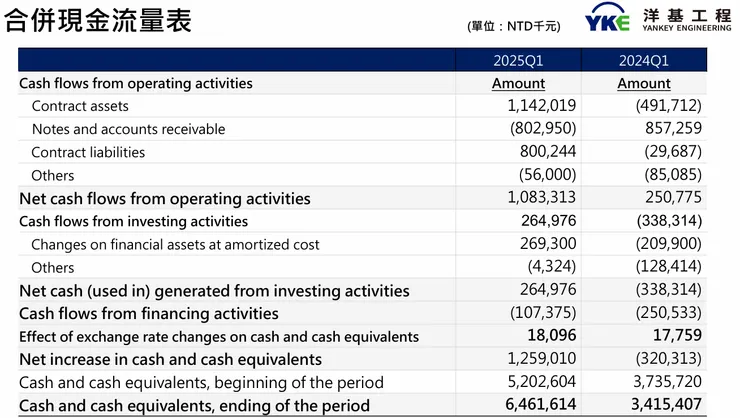Click the 'Cash flows from financing activities' label
Viewport: 740px width, 418px height.
click(x=149, y=314)
